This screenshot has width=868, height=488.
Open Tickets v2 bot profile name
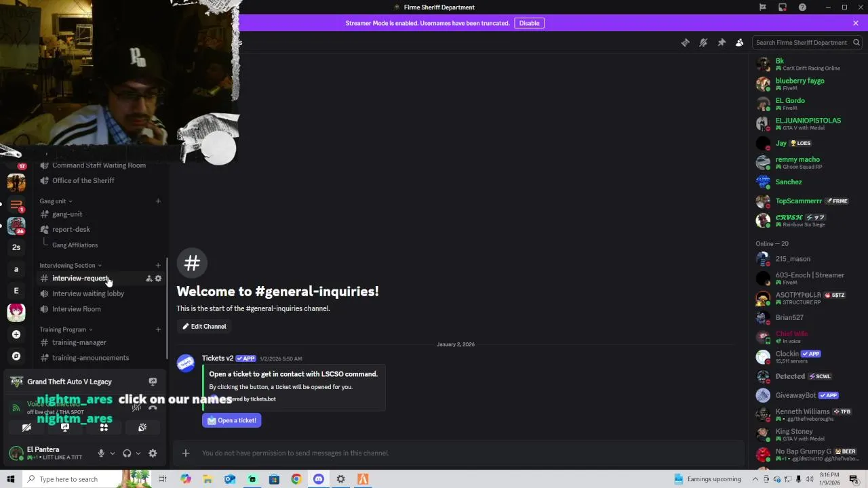coord(218,358)
